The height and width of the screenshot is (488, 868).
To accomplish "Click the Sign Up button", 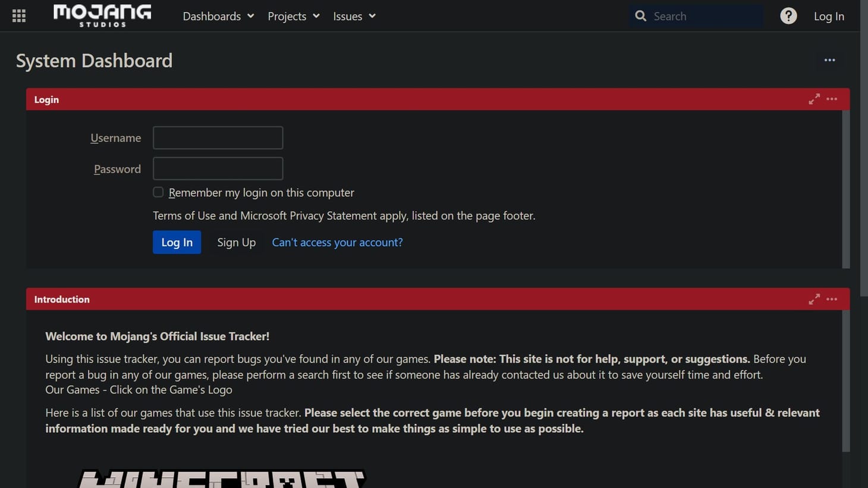I will pyautogui.click(x=236, y=242).
